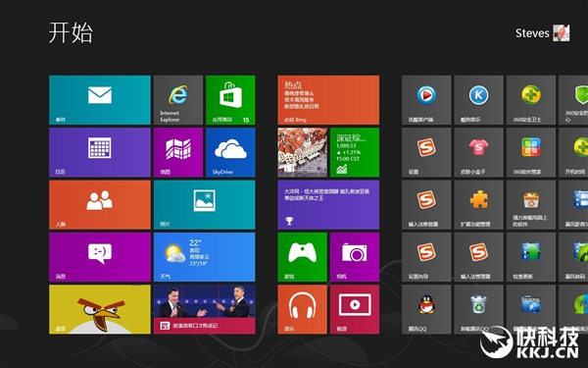
Task: Open the SkyDrive cloud tile
Action: pos(230,152)
